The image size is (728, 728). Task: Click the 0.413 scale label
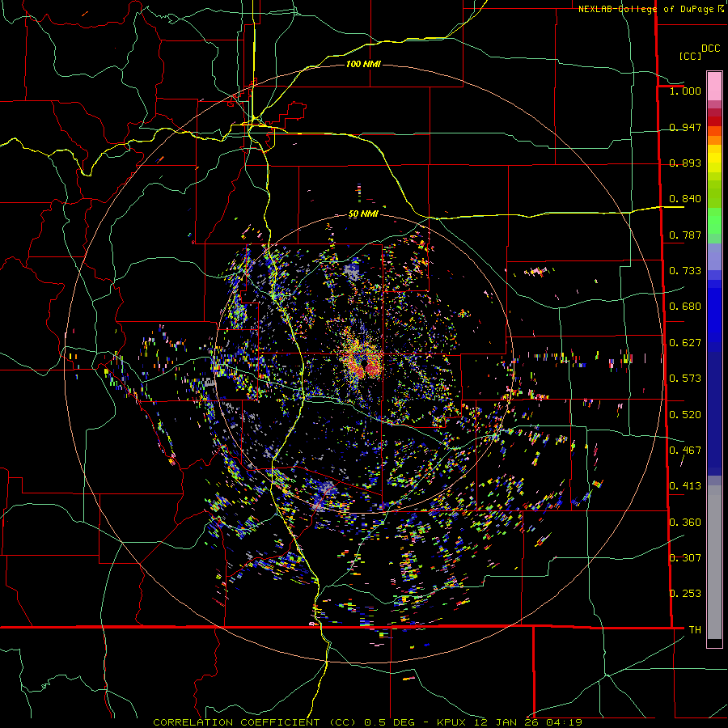[685, 486]
